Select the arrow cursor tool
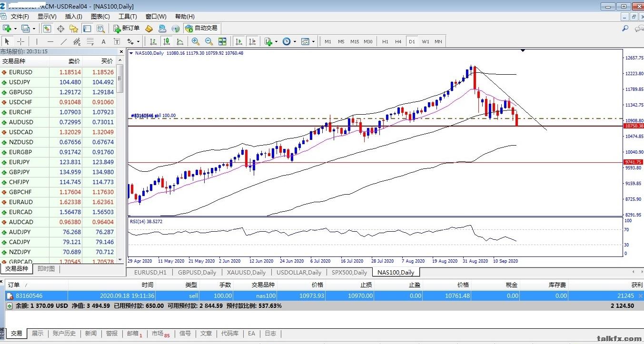This screenshot has height=344, width=644. pos(8,41)
